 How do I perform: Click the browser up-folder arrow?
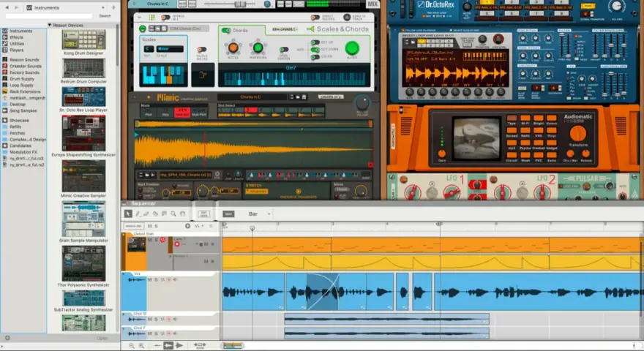113,7
